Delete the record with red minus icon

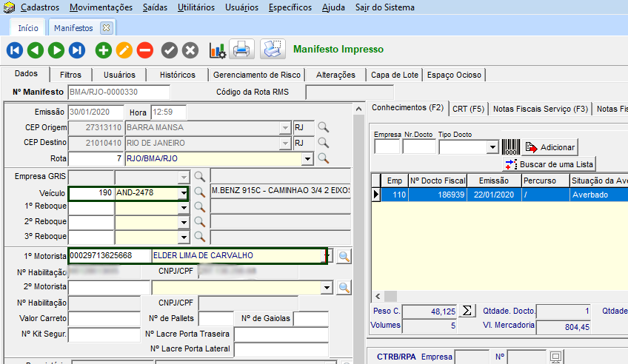pyautogui.click(x=145, y=50)
